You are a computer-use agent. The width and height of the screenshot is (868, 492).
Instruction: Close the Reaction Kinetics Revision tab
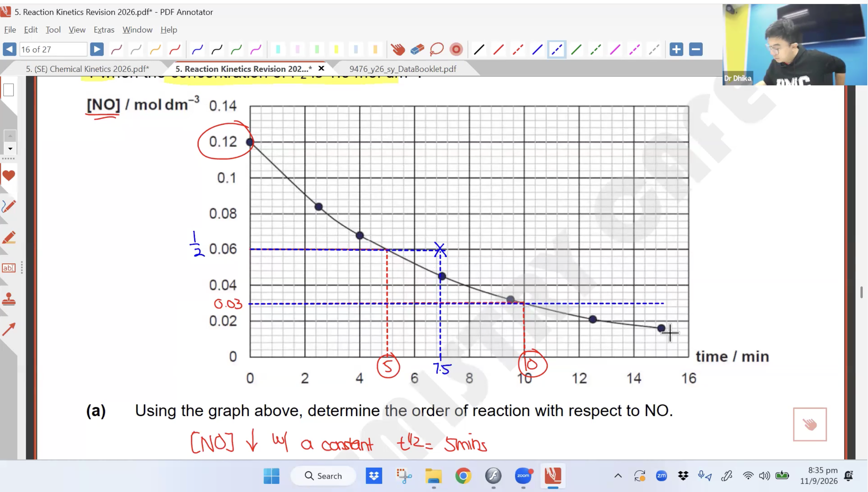point(321,68)
